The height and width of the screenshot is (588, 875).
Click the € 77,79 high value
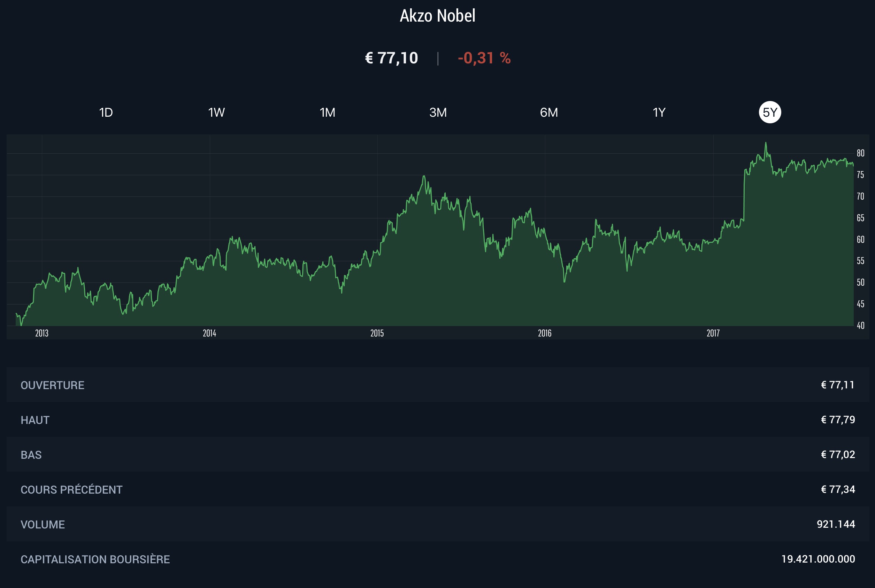(x=838, y=420)
